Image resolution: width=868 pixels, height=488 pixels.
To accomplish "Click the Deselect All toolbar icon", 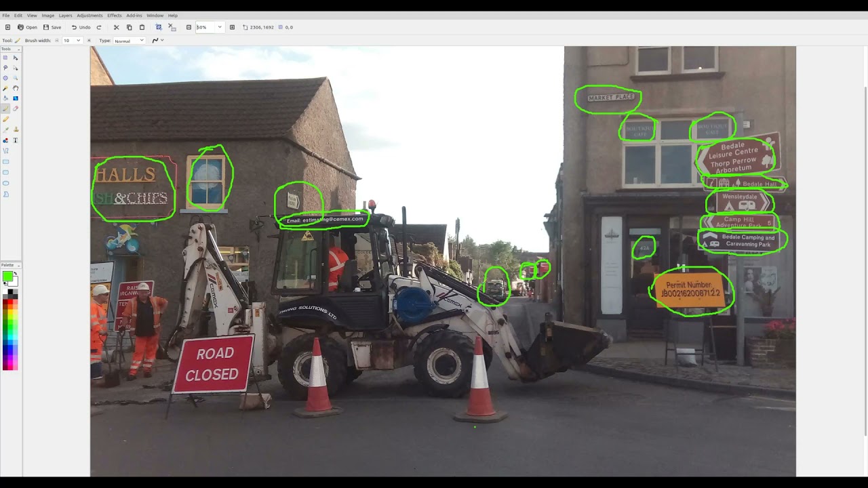I will [x=172, y=27].
